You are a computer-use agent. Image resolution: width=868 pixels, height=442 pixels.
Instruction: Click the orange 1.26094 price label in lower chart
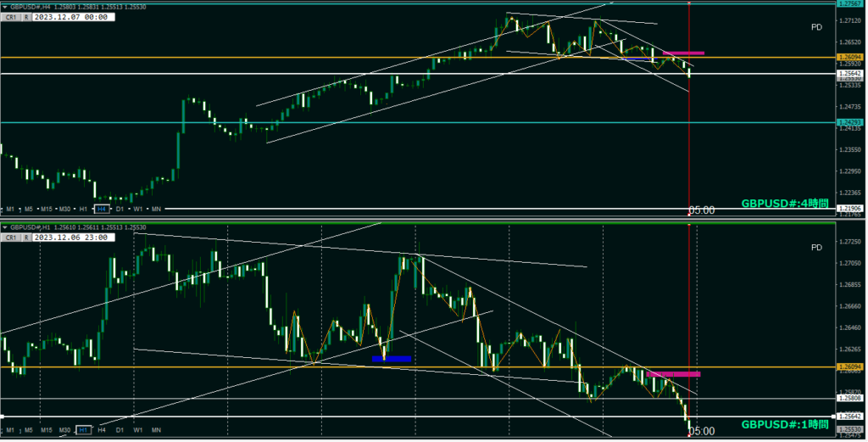(849, 366)
